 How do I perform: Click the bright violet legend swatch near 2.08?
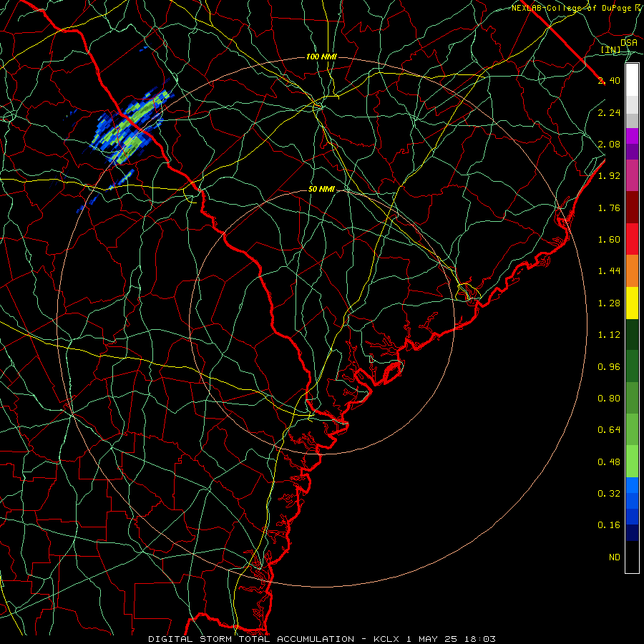click(632, 136)
